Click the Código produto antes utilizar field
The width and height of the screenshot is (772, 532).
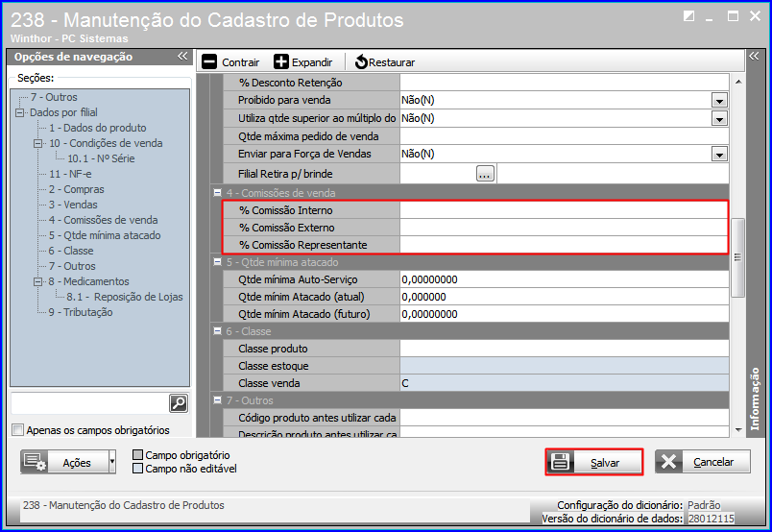pyautogui.click(x=565, y=418)
